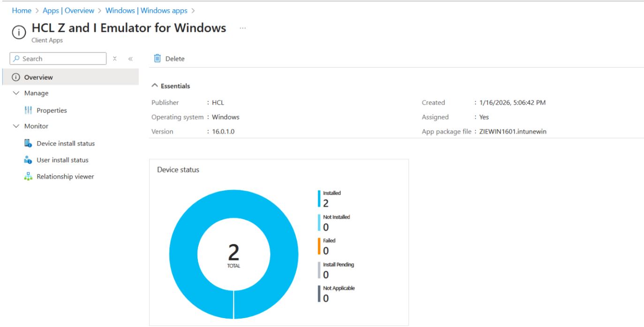
Task: Focus the sidebar Search field
Action: (x=58, y=59)
